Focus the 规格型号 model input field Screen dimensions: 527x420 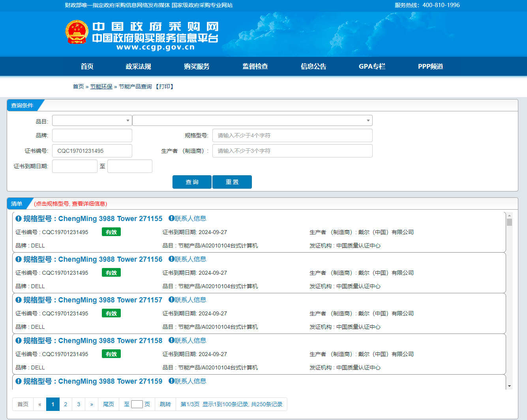(293, 135)
